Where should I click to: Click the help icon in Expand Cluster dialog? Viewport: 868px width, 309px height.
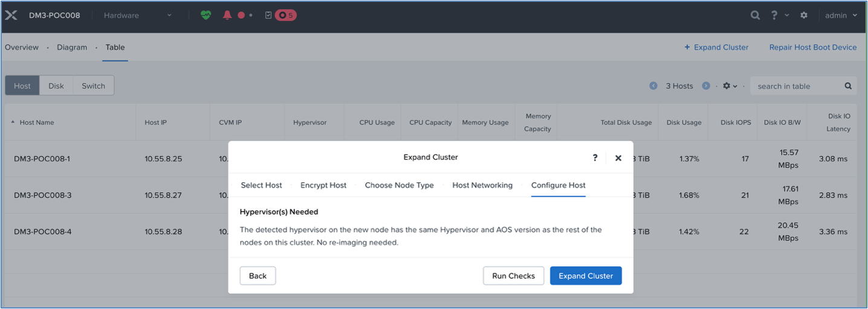[x=595, y=158]
